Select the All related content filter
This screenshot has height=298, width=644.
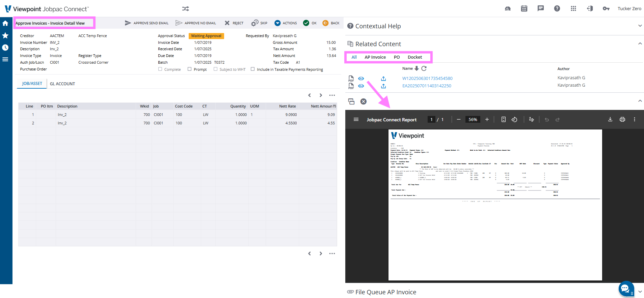354,57
